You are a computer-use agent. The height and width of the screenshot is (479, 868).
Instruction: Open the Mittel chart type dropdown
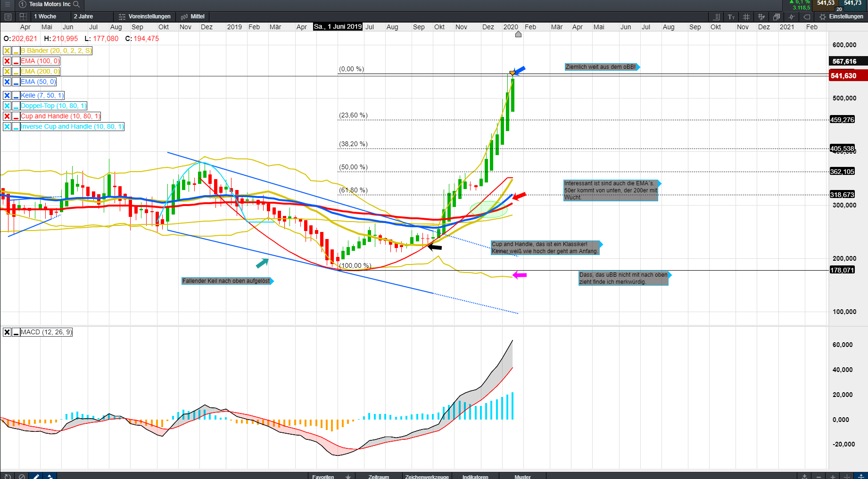click(193, 17)
